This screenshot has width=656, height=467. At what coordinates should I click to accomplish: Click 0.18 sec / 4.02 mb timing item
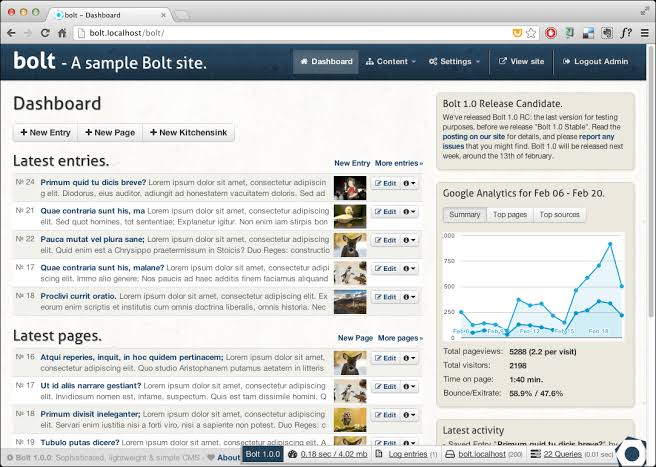(x=328, y=454)
